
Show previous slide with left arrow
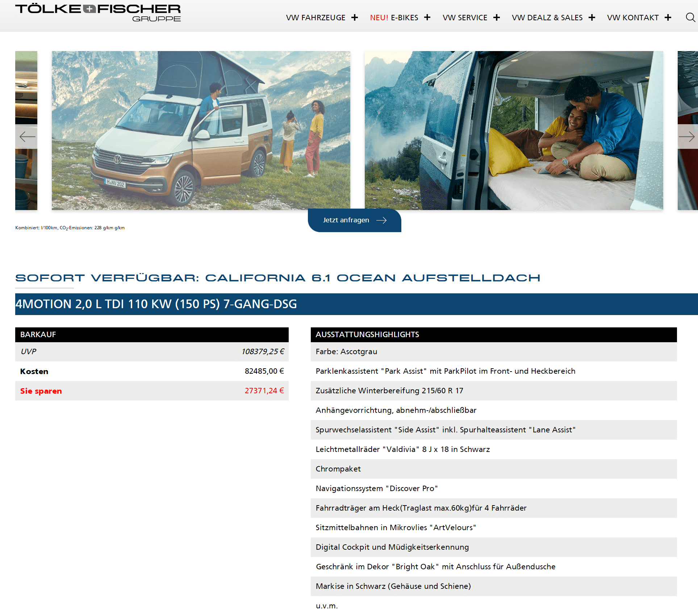click(27, 137)
